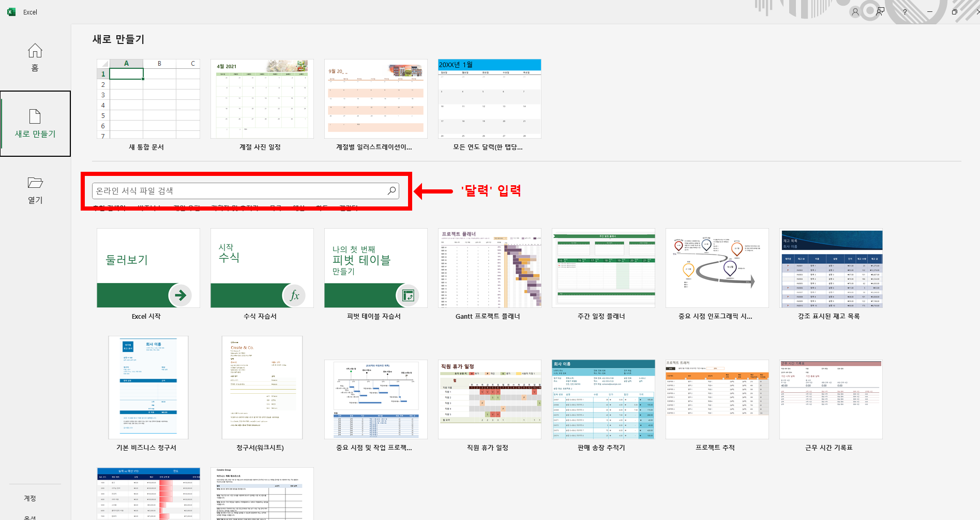This screenshot has width=980, height=520.
Task: Click the 직원 휴가 일정 label
Action: [488, 448]
